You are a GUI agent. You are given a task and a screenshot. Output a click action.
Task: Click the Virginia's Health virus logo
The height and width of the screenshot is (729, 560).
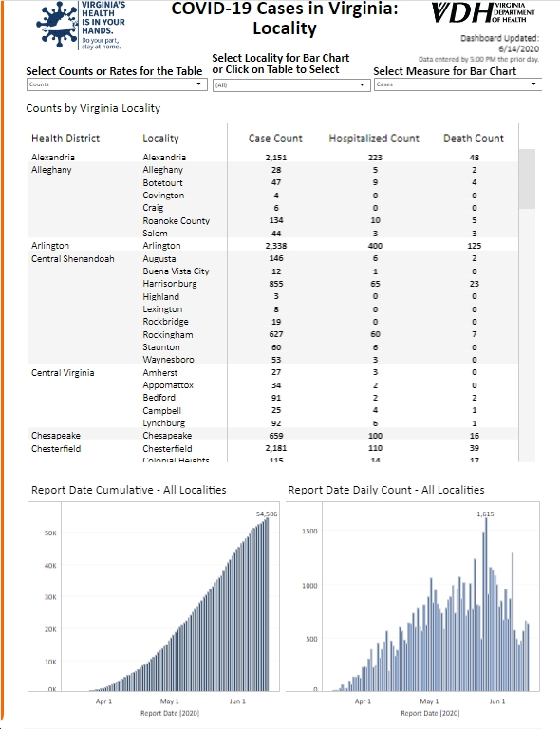click(x=81, y=25)
